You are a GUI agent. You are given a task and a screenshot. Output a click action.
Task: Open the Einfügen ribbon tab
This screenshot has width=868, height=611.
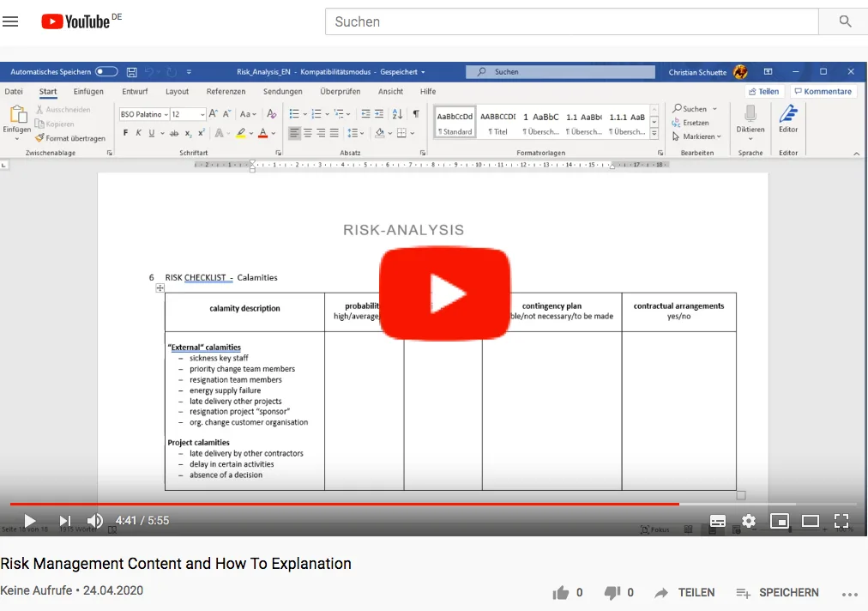[x=88, y=92]
